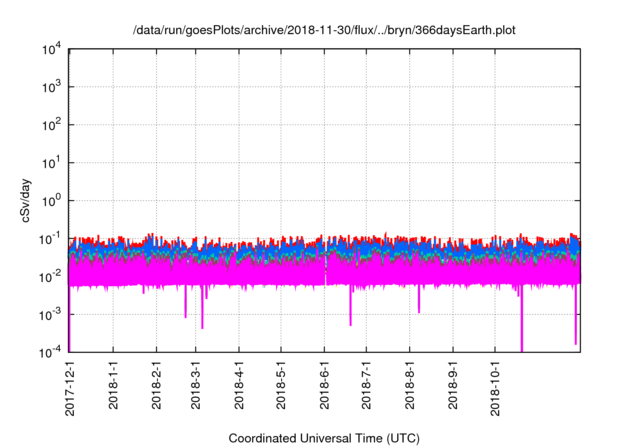This screenshot has width=640, height=448.
Task: Click the 2018-3-1 x-axis tick label
Action: 196,385
